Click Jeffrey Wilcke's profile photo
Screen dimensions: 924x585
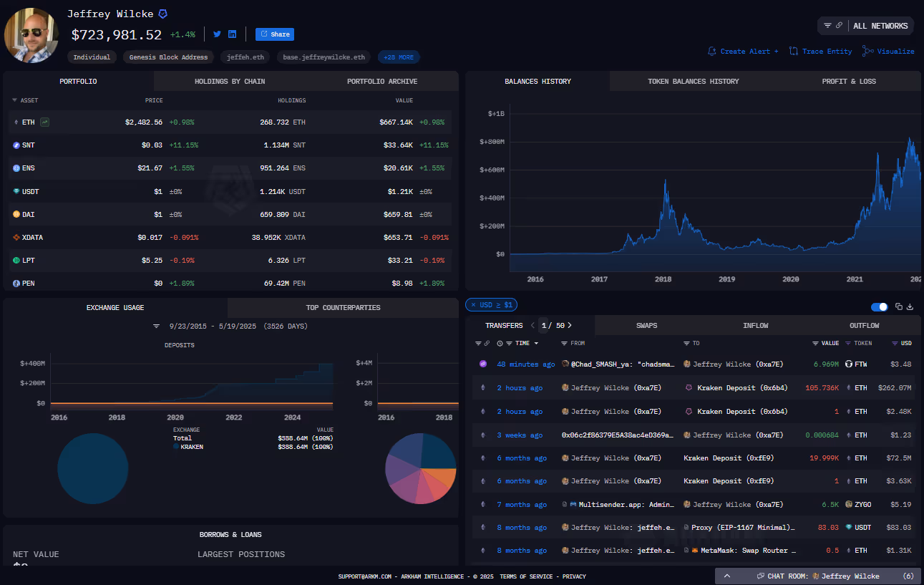[31, 34]
